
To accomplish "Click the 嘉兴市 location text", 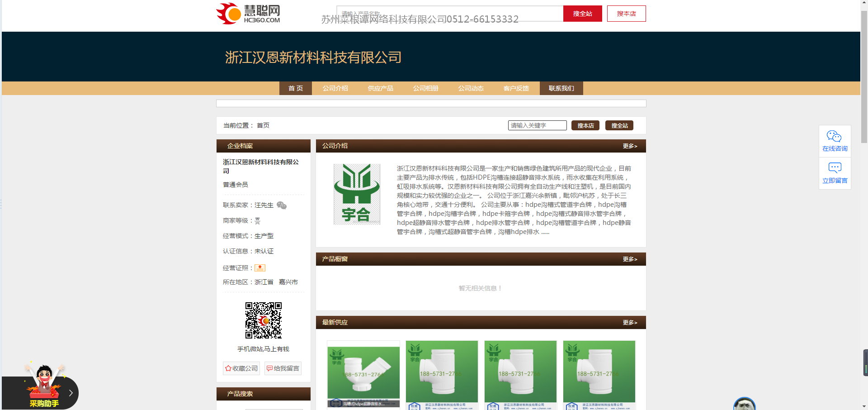I will (x=288, y=282).
